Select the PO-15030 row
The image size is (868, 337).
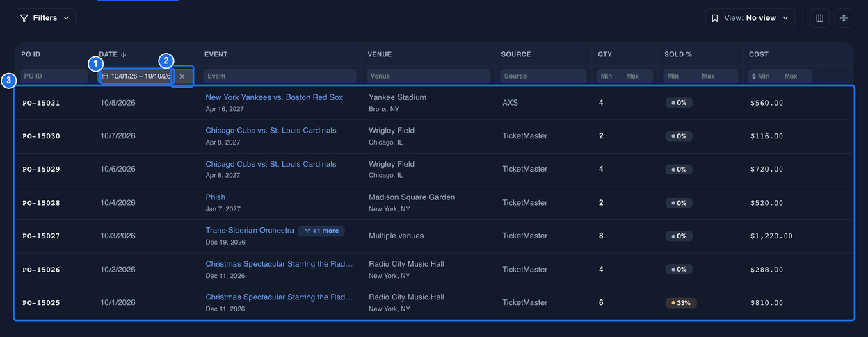click(434, 136)
